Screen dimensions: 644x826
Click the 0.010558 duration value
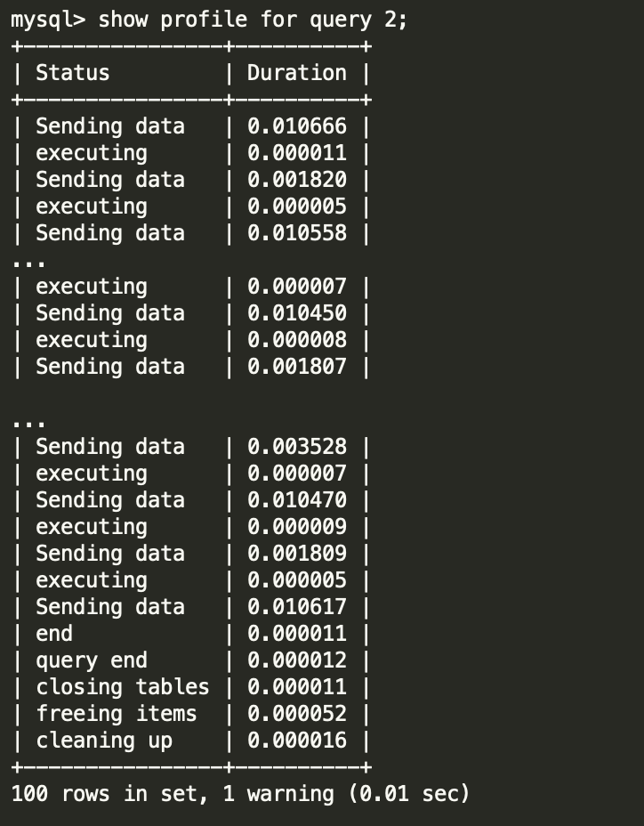(x=296, y=233)
